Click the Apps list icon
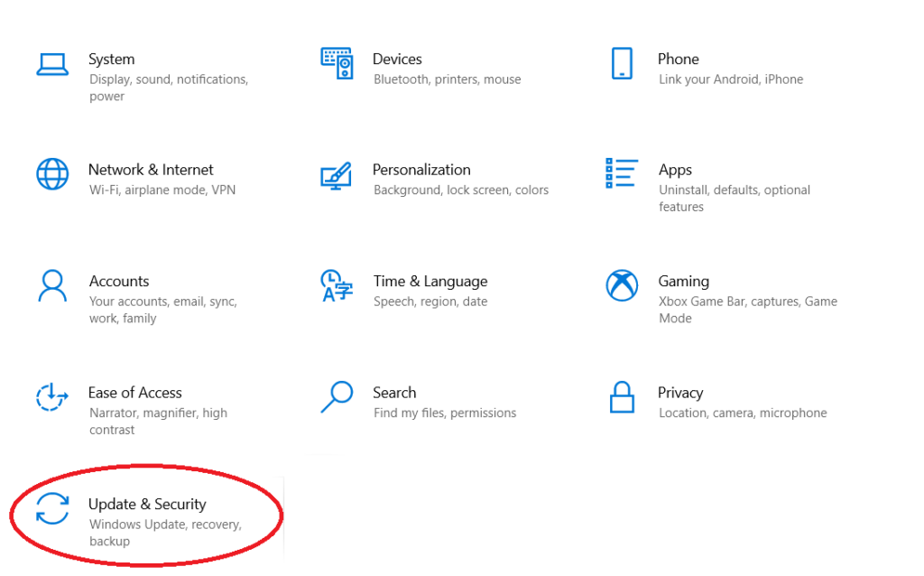Viewport: 924px width, 576px height. (x=622, y=173)
